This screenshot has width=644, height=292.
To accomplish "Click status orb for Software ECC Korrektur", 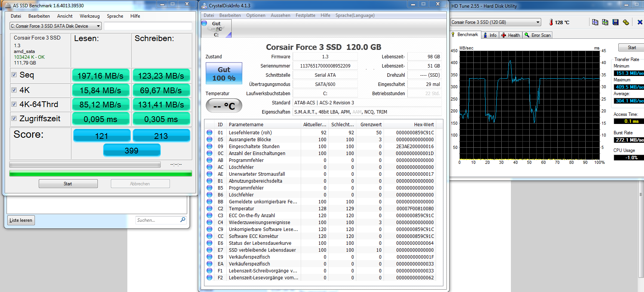I will pos(209,236).
